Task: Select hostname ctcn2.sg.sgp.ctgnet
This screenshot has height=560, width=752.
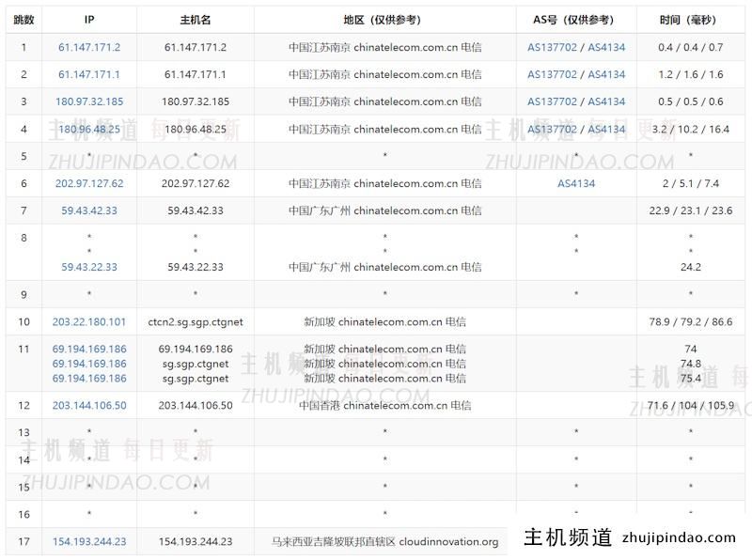Action: point(196,322)
